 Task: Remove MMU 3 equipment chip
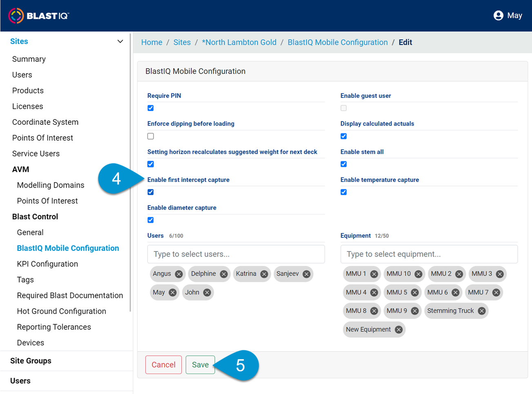(500, 274)
